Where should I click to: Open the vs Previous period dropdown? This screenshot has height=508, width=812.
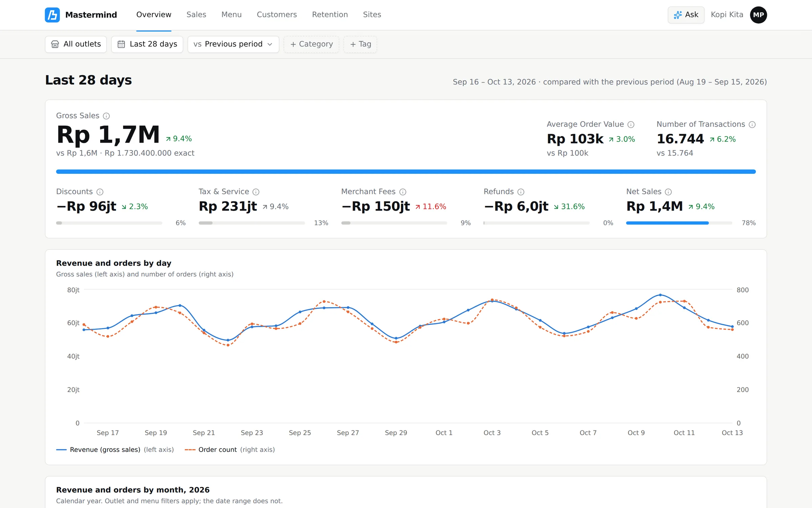233,44
